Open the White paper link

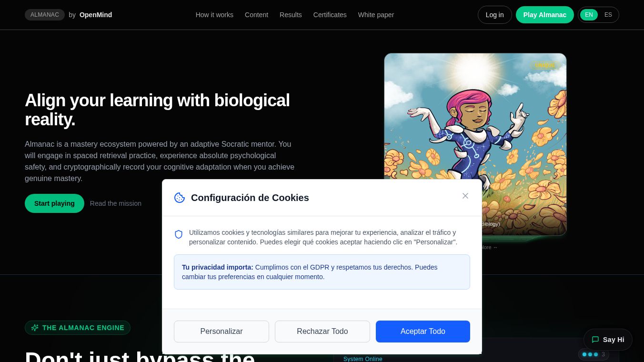[376, 15]
